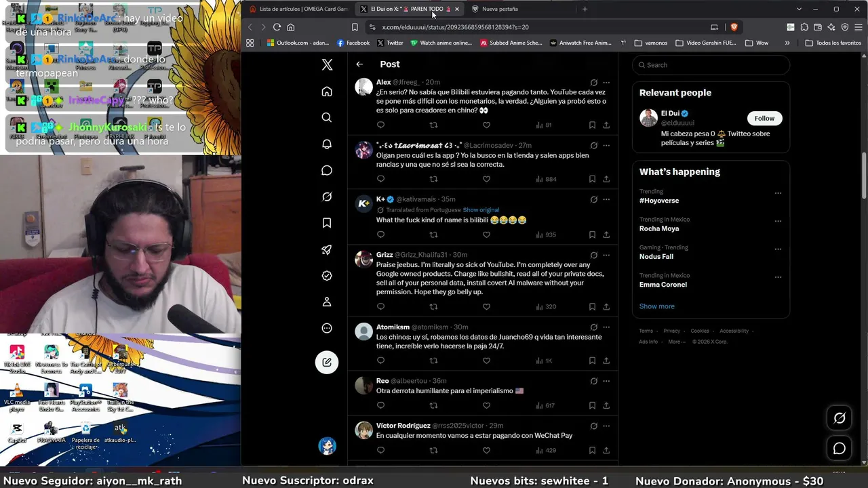Share Alex's comment
The width and height of the screenshot is (868, 488).
[606, 125]
